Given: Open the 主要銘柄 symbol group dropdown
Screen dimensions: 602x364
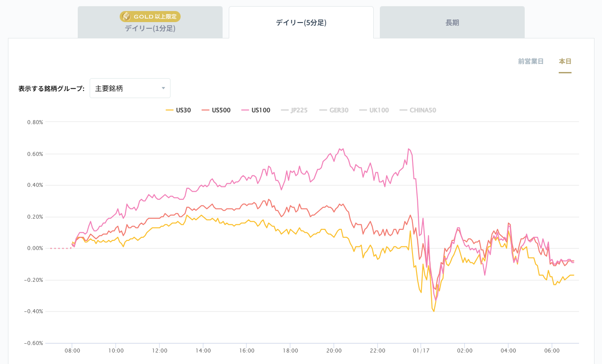Looking at the screenshot, I should point(129,88).
